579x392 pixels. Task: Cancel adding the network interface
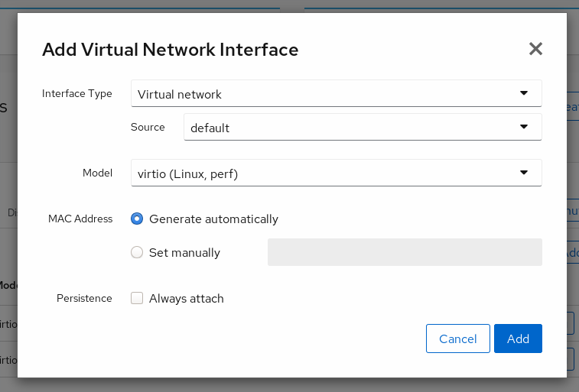(x=458, y=339)
